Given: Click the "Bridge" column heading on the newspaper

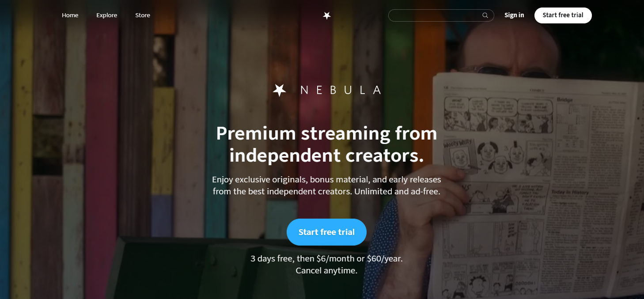Looking at the screenshot, I should coord(564,100).
